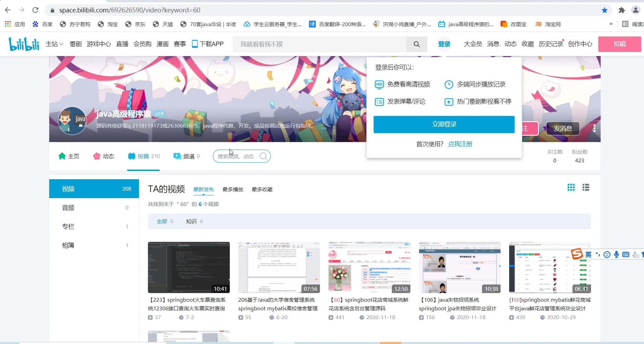Open 收藏 link in header
Image resolution: width=644 pixels, height=344 pixels.
point(528,44)
